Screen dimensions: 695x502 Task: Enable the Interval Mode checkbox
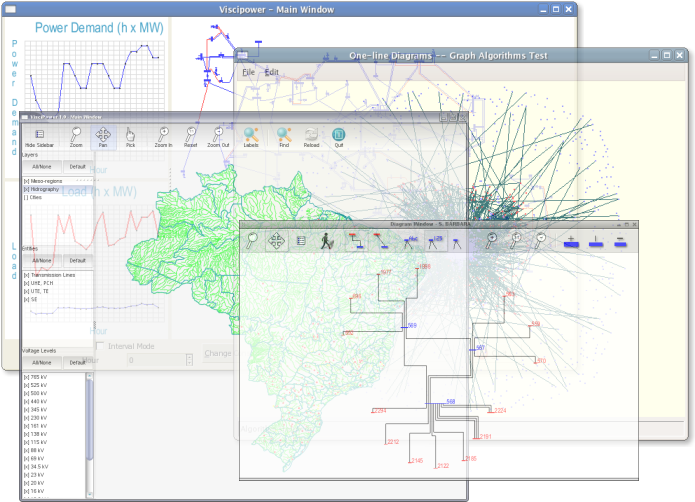point(100,346)
